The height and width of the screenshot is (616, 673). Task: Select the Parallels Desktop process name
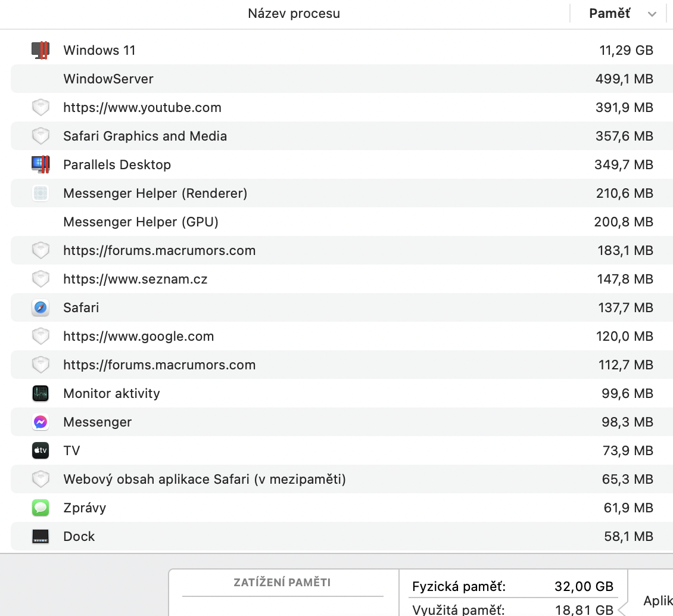(117, 164)
